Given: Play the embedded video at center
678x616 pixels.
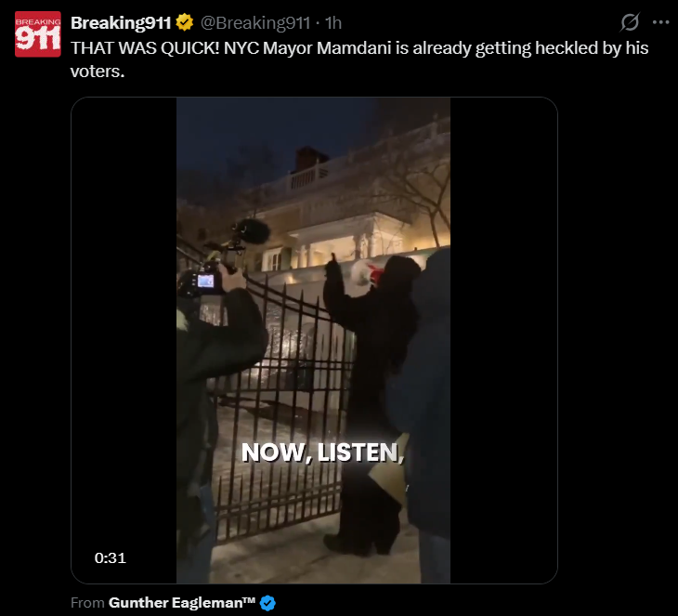Looking at the screenshot, I should 314,340.
